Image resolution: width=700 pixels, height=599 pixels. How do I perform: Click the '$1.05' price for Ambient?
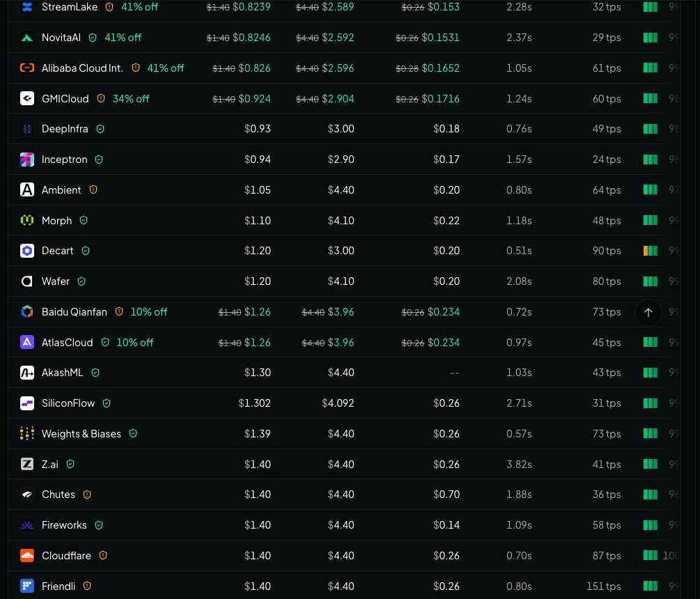tap(258, 189)
